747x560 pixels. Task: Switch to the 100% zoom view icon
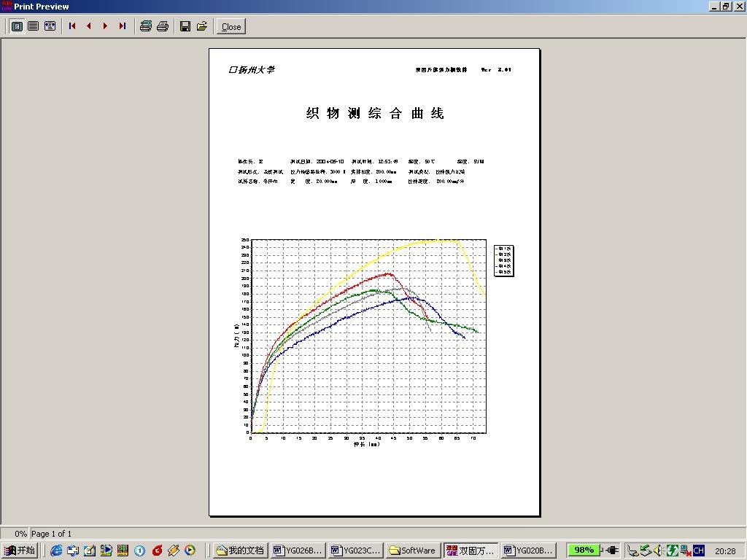[34, 26]
